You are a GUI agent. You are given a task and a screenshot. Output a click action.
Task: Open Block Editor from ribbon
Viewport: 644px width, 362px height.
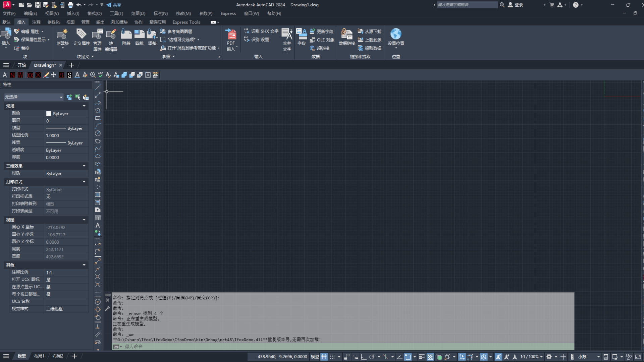click(x=111, y=34)
